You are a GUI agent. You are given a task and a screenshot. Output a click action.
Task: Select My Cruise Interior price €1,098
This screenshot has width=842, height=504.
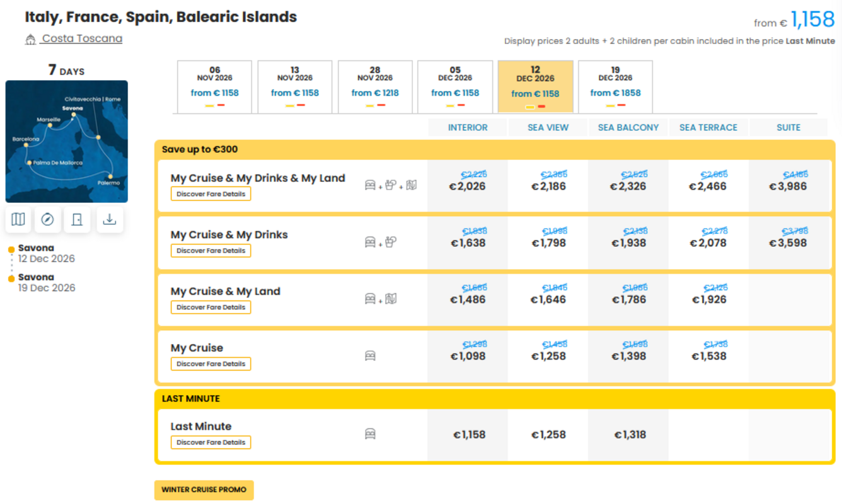click(468, 356)
